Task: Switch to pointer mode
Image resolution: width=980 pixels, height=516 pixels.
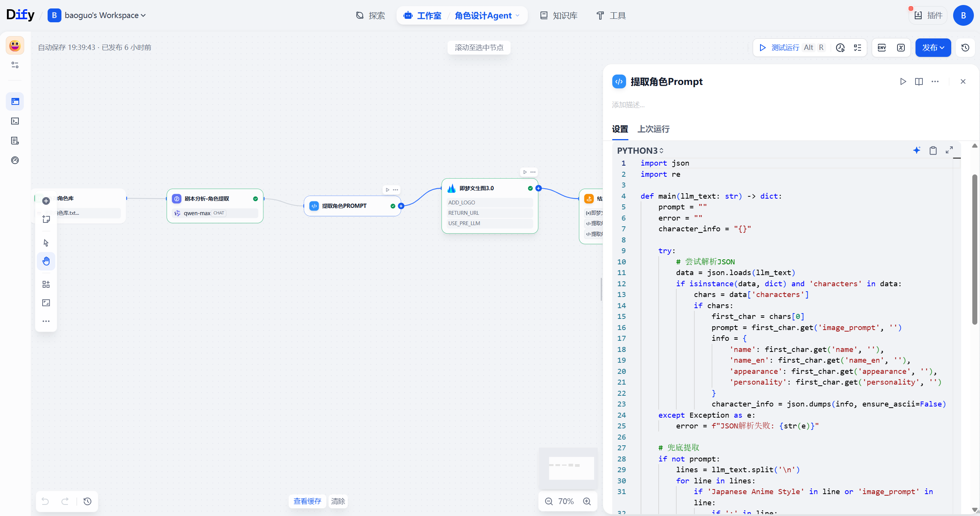Action: tap(46, 243)
